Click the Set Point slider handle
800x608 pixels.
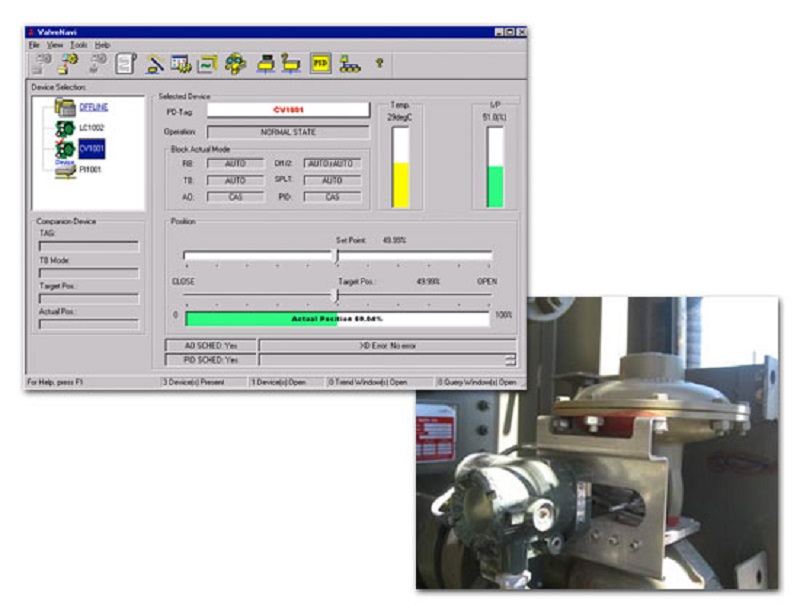coord(337,255)
